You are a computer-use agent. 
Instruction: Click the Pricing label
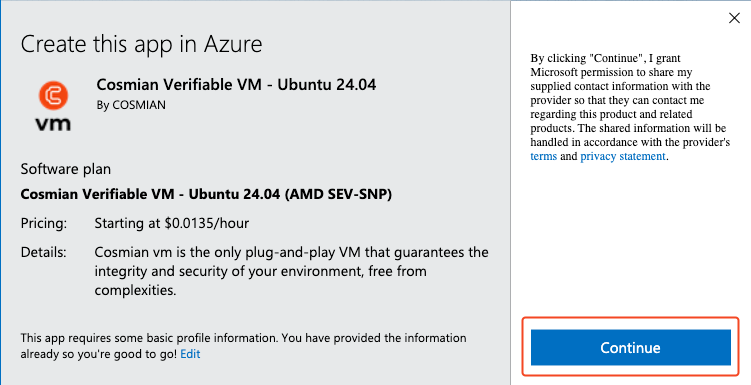[44, 223]
